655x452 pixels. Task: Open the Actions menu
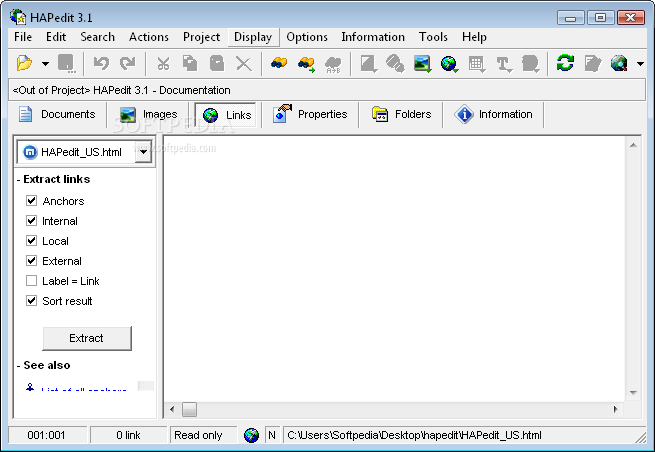149,37
